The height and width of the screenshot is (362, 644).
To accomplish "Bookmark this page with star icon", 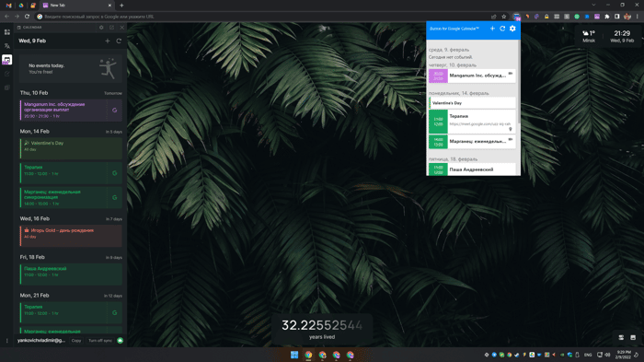I will (x=504, y=17).
